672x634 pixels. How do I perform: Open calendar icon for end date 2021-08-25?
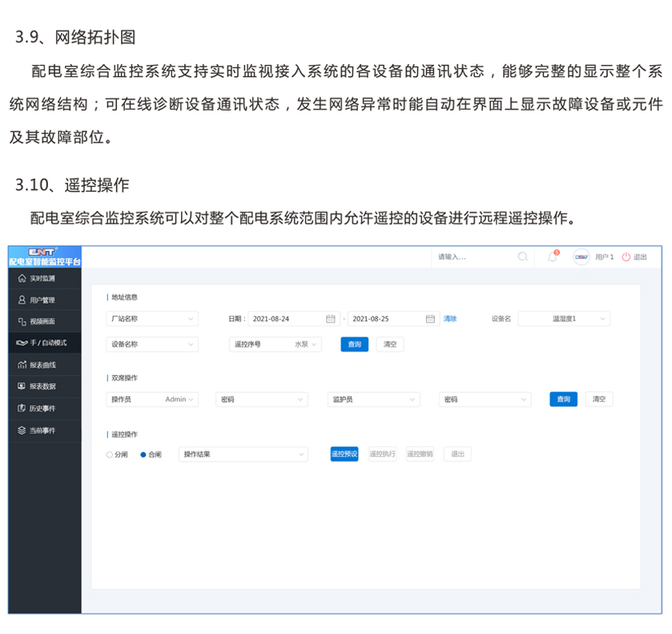tap(430, 319)
